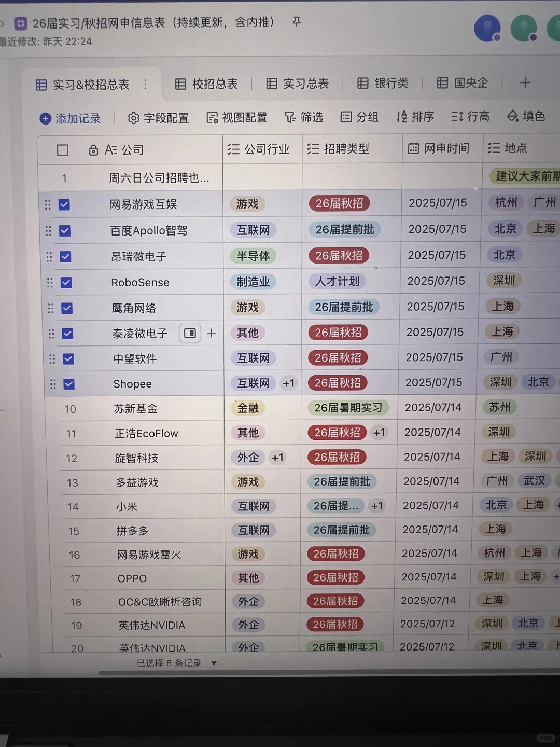Uncheck the 泰凌微电子 row checkbox
The image size is (560, 747).
pyautogui.click(x=67, y=334)
